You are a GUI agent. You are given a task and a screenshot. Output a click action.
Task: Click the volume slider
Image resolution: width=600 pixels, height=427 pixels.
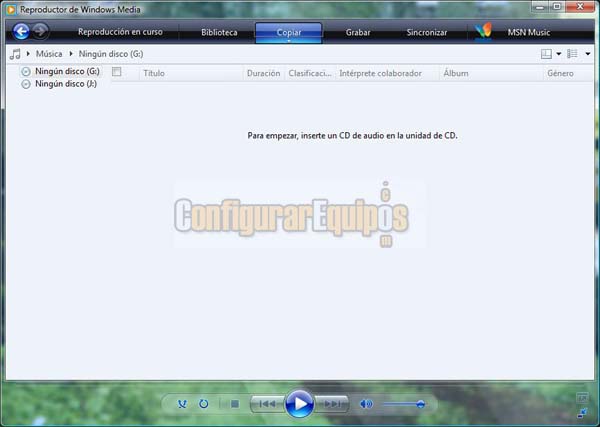pos(404,404)
